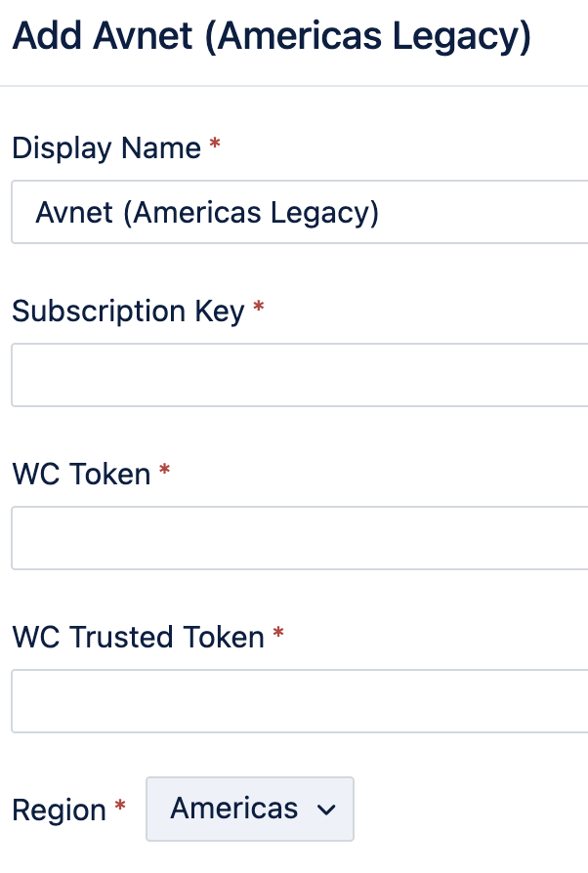Viewport: 588px width, 873px height.
Task: Click the red asterisk beside Display Name
Action: point(215,146)
